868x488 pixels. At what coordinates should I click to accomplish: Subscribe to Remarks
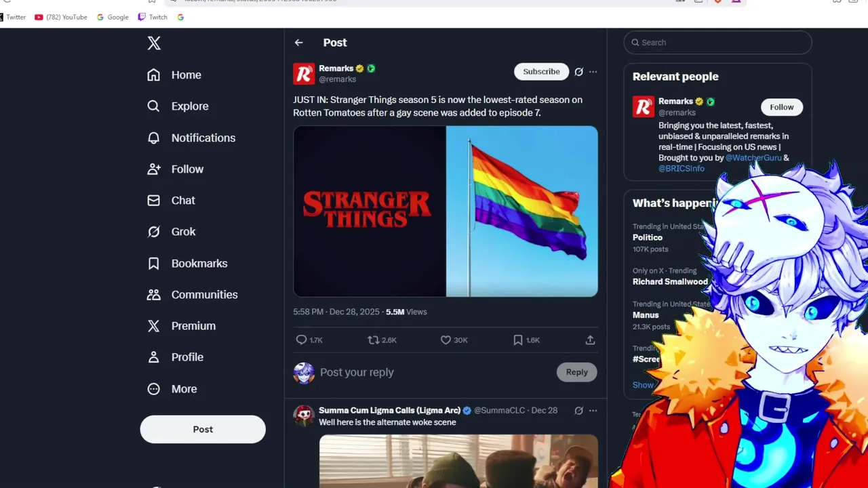[541, 71]
